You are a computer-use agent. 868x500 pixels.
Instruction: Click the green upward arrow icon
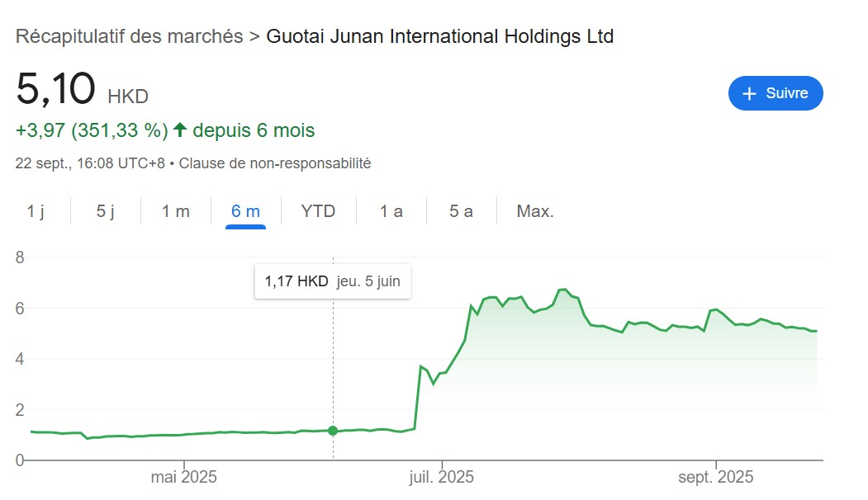click(179, 130)
